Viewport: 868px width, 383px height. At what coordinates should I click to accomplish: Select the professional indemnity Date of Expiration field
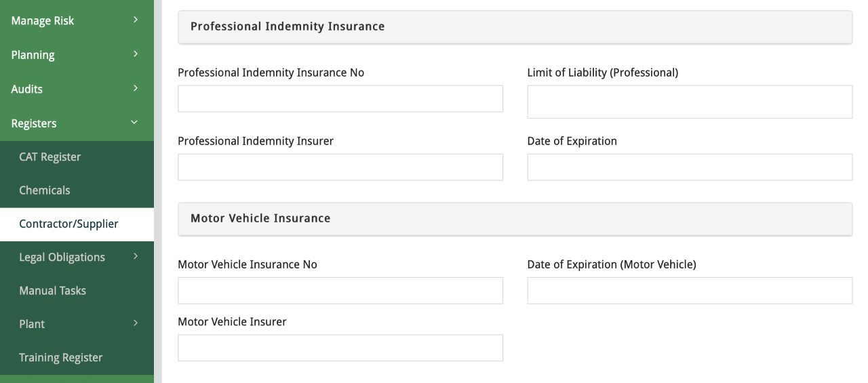(x=690, y=167)
